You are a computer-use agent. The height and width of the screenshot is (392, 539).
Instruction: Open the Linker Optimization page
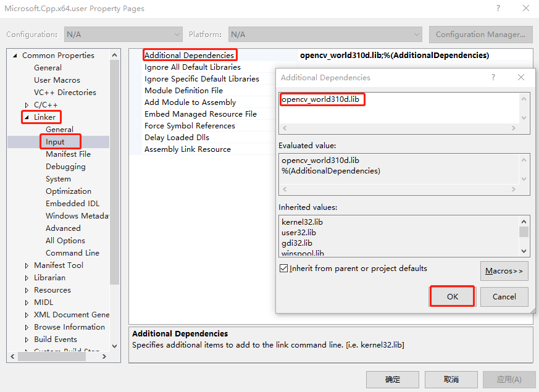point(69,191)
